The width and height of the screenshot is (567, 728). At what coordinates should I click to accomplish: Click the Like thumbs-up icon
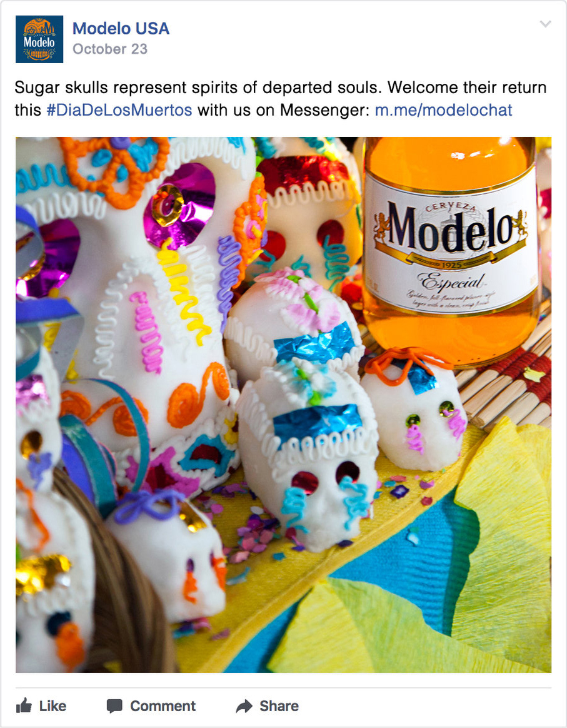tap(24, 705)
